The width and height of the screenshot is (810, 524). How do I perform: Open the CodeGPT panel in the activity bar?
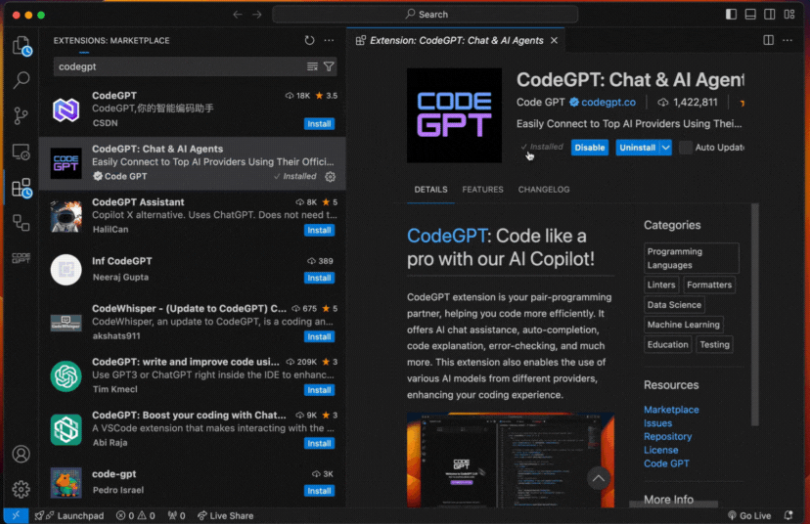pos(21,258)
